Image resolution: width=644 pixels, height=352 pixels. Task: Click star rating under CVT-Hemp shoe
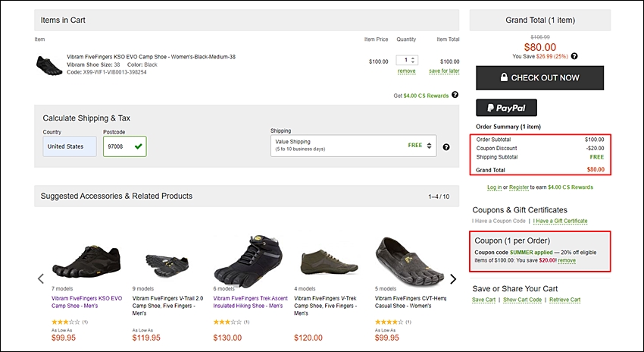pyautogui.click(x=389, y=322)
